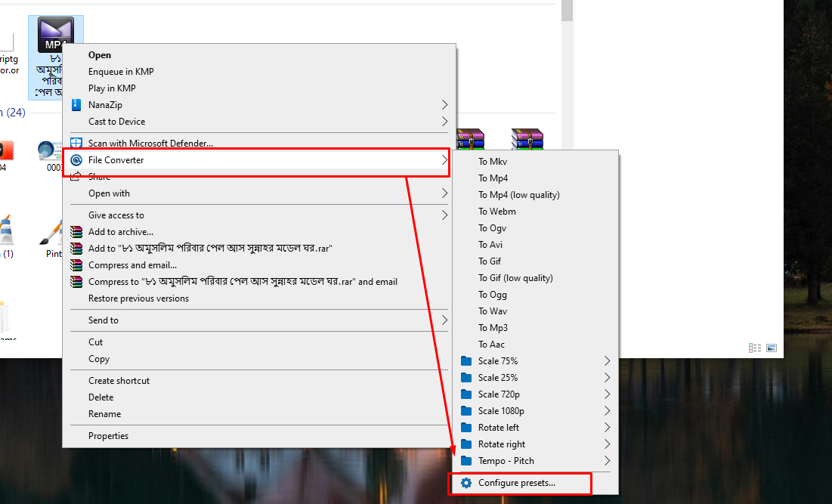
Task: Click the NanaZip zipper icon
Action: [76, 105]
